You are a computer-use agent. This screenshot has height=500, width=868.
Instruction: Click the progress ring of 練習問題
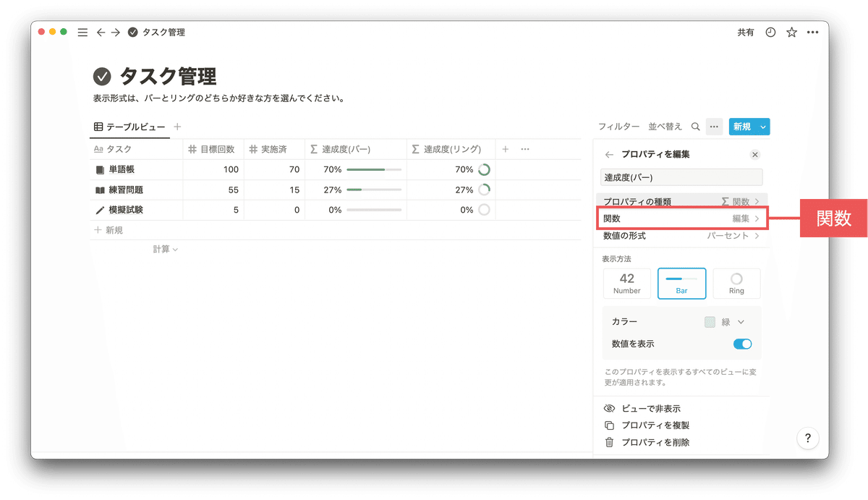[x=484, y=190]
